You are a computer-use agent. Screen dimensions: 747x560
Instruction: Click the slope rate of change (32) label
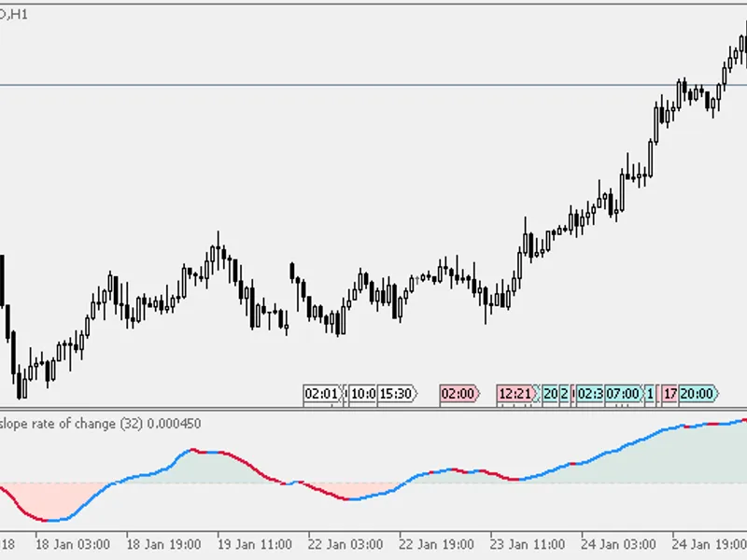point(71,424)
